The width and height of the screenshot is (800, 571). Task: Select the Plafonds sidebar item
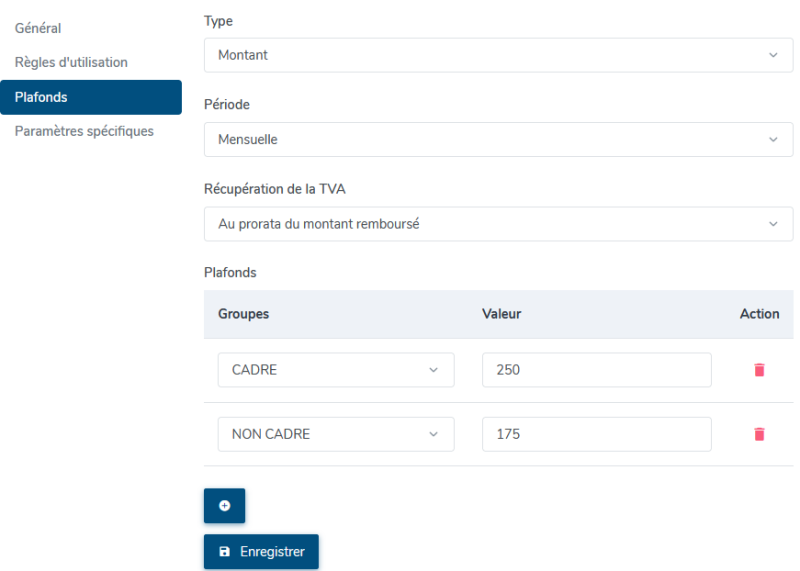pos(91,97)
